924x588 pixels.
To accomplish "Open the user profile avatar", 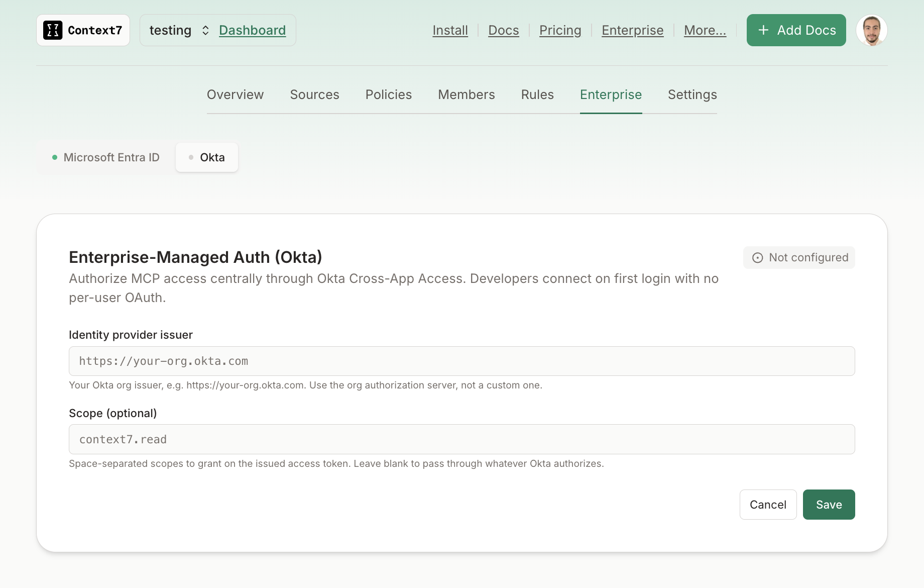I will click(871, 30).
